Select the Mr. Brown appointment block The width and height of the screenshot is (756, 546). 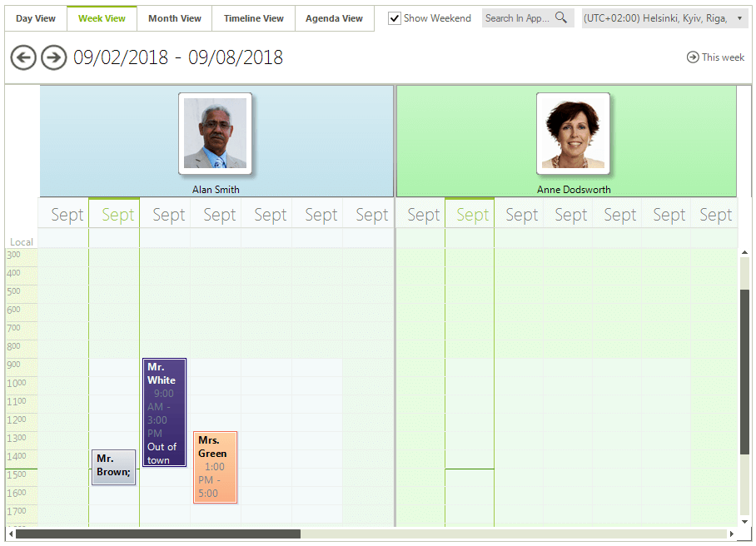[113, 466]
